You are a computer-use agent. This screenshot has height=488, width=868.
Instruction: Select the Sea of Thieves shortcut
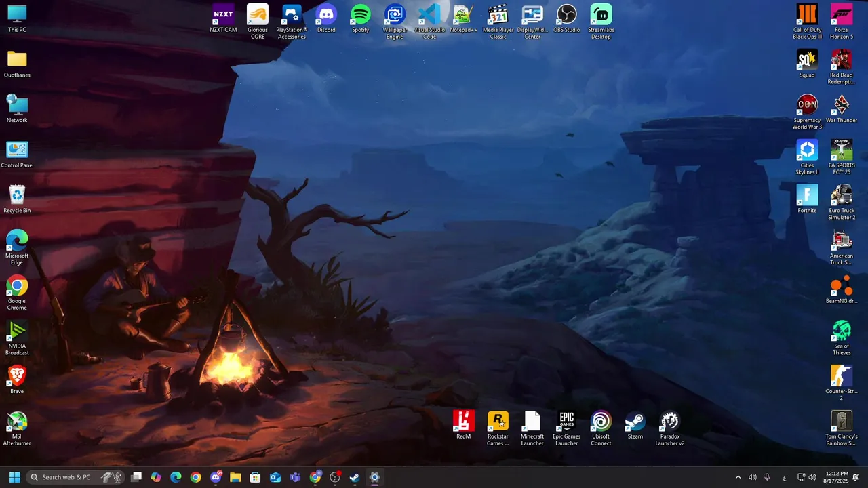[842, 338]
